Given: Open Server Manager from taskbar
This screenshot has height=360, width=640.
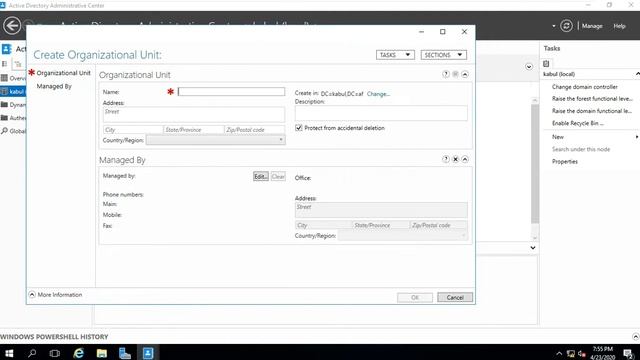Looking at the screenshot, I should pyautogui.click(x=125, y=353).
